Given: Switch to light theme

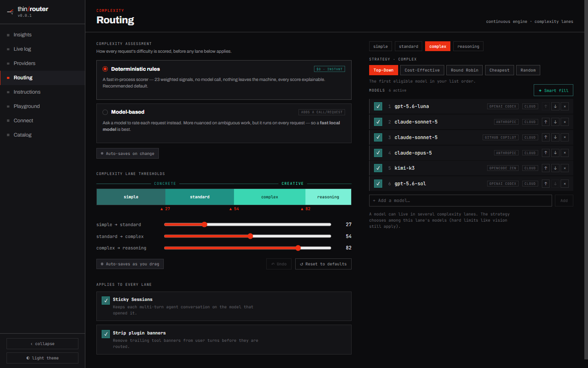Looking at the screenshot, I should pyautogui.click(x=42, y=358).
